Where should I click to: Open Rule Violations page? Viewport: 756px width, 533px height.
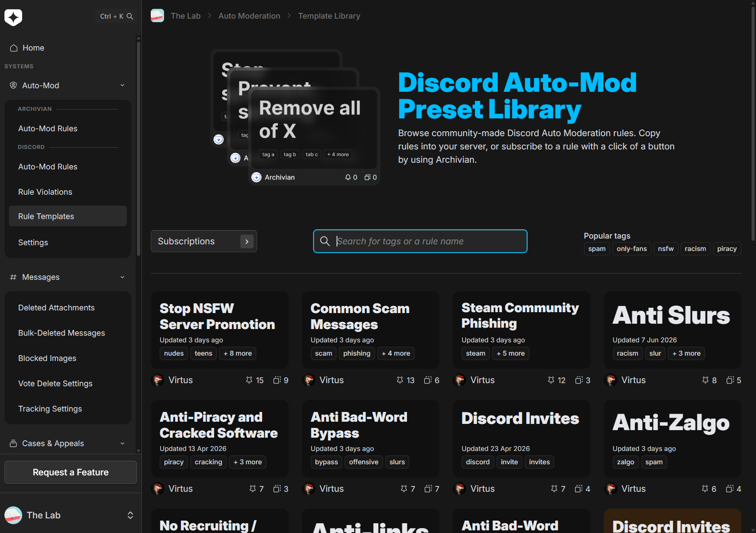(68, 192)
